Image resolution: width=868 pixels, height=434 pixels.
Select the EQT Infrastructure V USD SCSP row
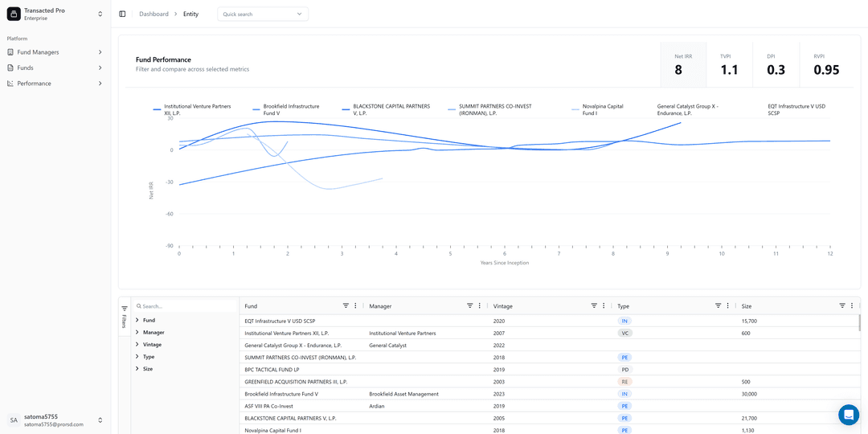point(550,321)
